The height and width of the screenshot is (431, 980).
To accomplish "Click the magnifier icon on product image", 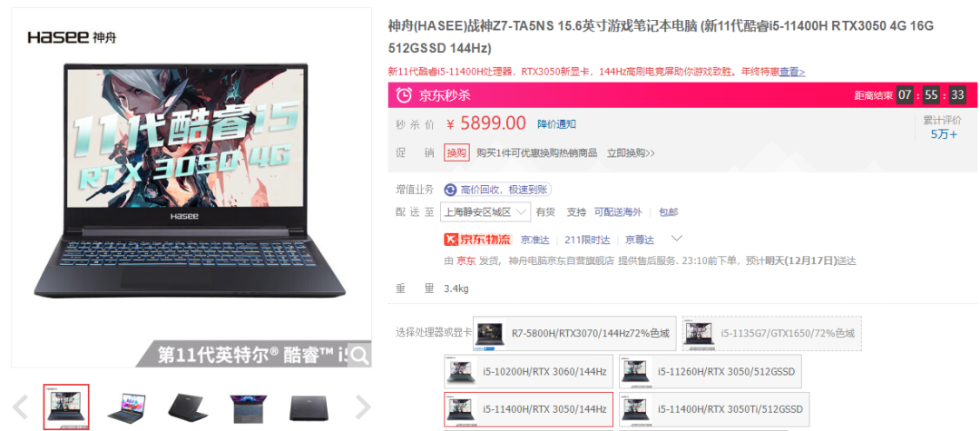I will tap(358, 356).
